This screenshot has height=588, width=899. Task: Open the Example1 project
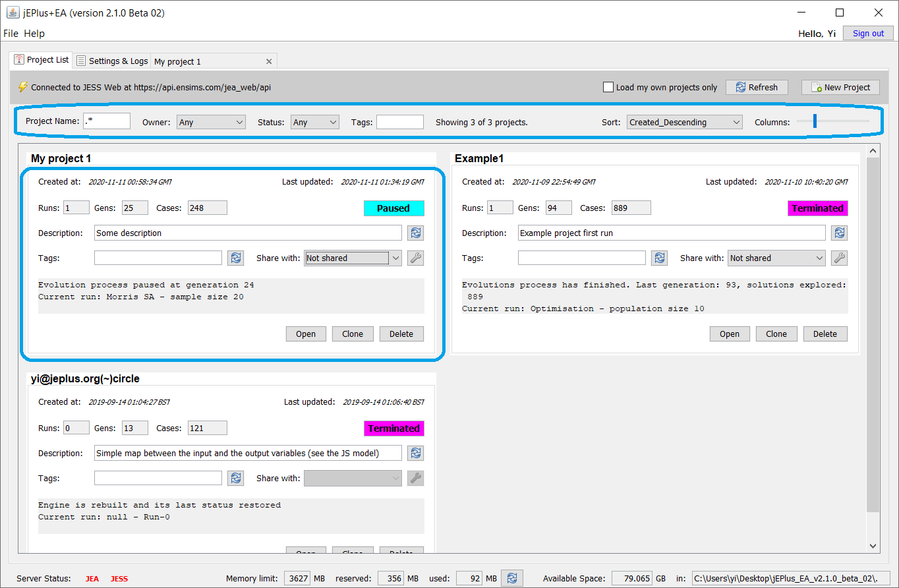730,334
